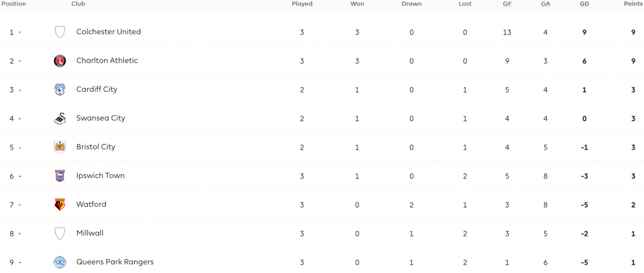Click the Bristol City club crest
This screenshot has height=273, width=644.
(x=60, y=147)
